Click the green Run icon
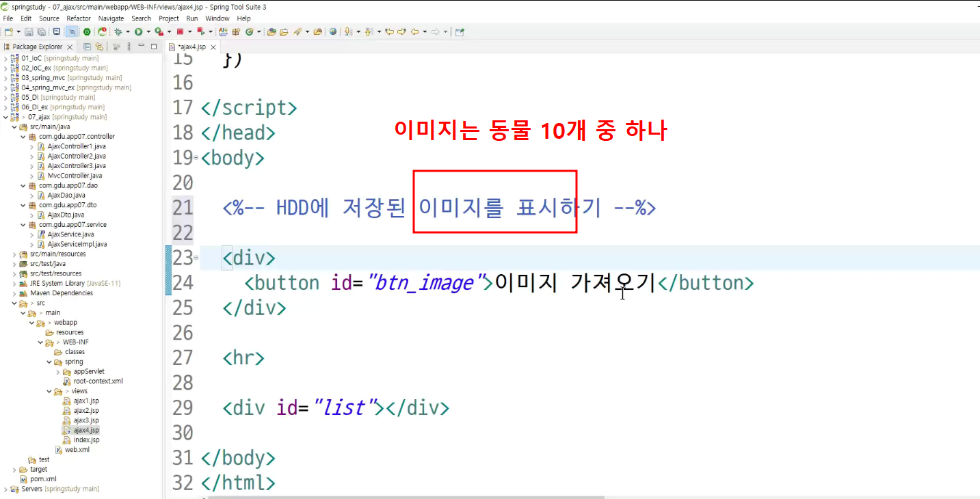The height and width of the screenshot is (499, 980). pyautogui.click(x=138, y=31)
